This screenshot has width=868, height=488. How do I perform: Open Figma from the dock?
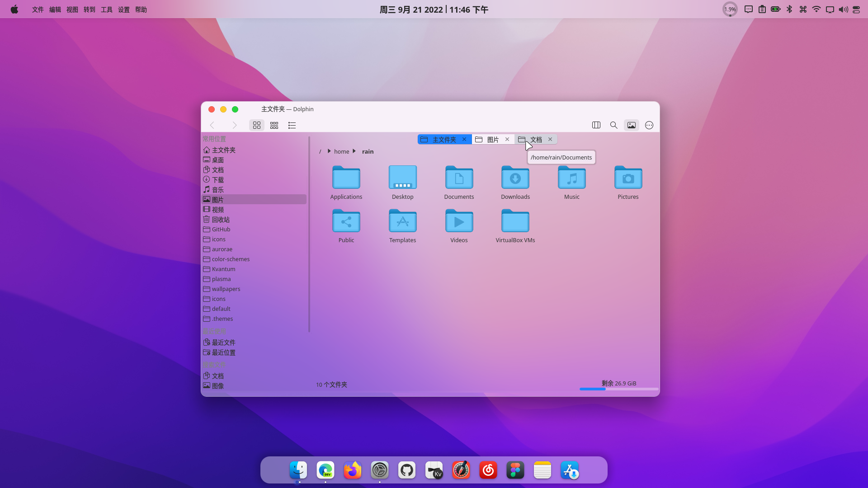515,470
